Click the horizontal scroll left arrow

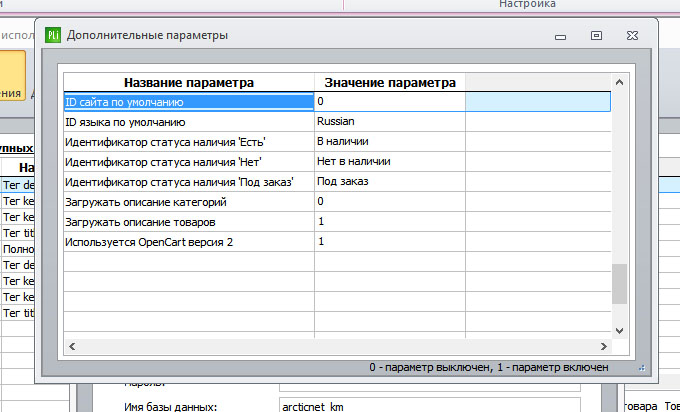tap(72, 346)
